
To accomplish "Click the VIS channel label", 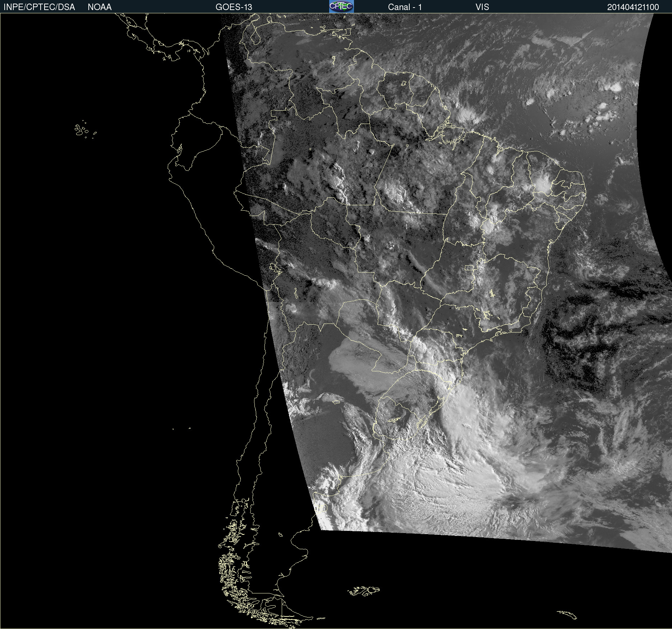I will (482, 7).
